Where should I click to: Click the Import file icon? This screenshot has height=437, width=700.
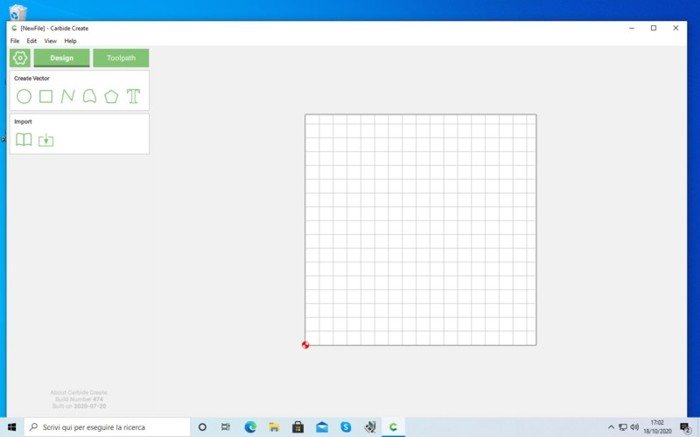[x=46, y=140]
